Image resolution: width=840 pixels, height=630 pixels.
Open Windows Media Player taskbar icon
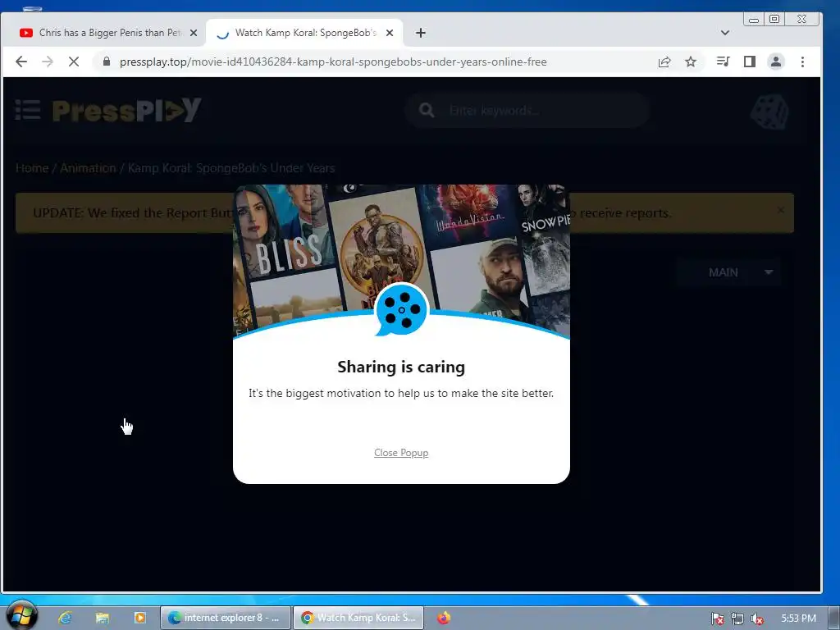[139, 618]
